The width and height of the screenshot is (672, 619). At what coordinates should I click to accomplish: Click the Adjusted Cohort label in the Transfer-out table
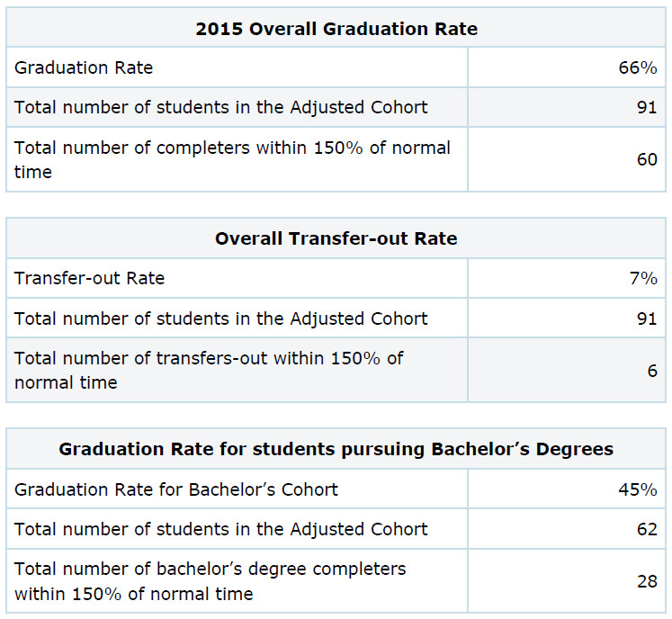[x=221, y=318]
